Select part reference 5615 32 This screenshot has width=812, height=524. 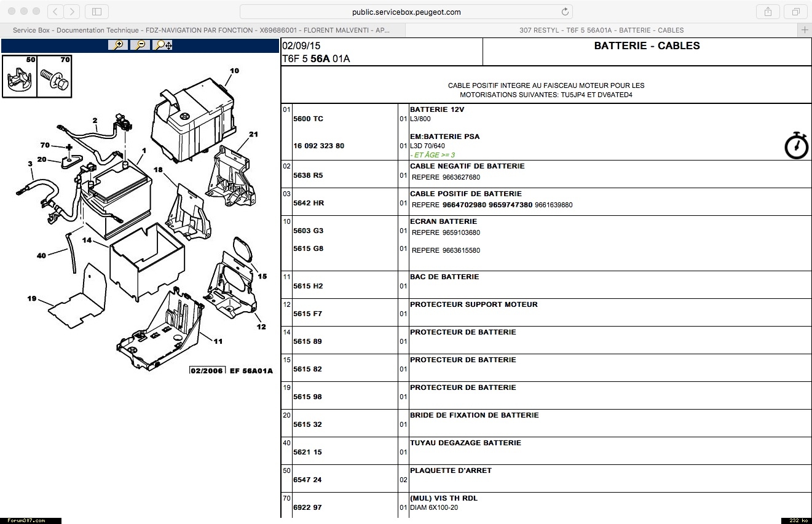(308, 424)
